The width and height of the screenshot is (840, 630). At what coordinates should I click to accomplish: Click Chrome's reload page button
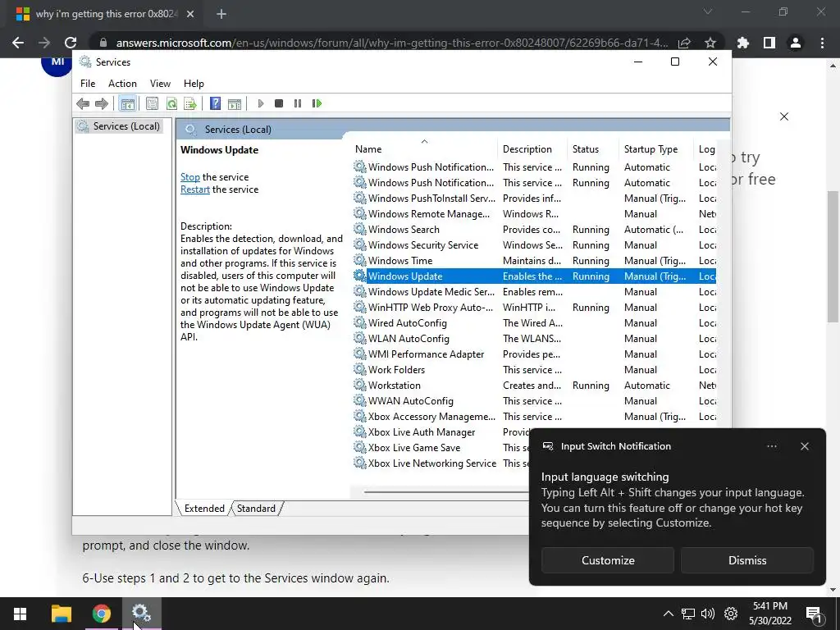[71, 43]
